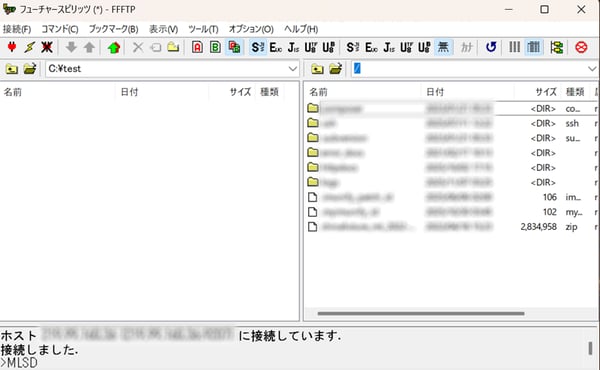Image resolution: width=600 pixels, height=370 pixels.
Task: Select the remote zip file sized 2,834,958
Action: 451,227
